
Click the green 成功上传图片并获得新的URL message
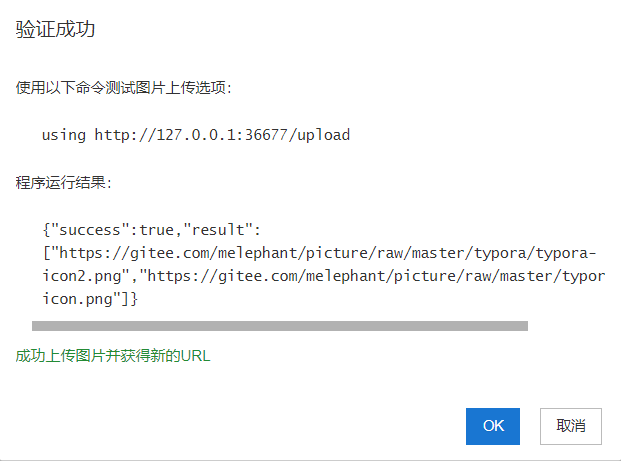113,356
